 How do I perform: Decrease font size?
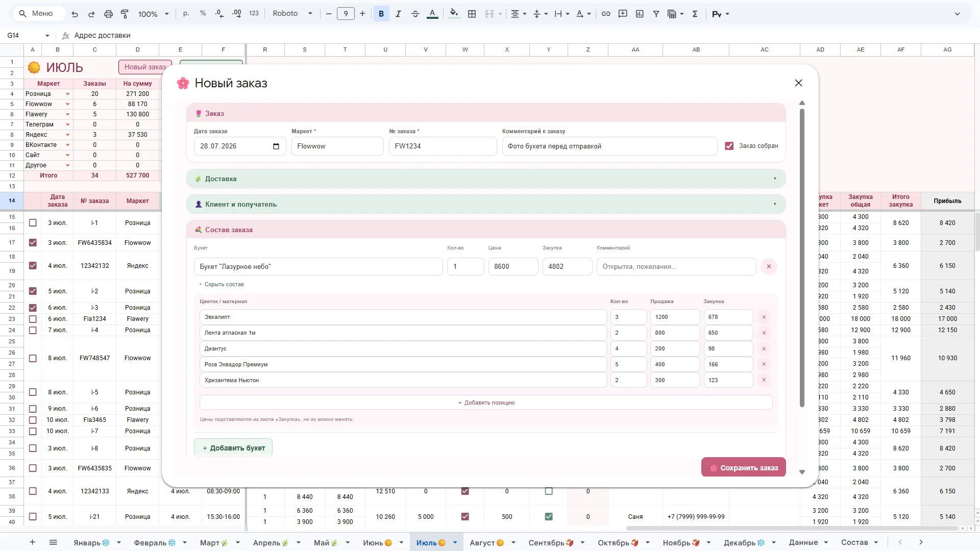[329, 14]
